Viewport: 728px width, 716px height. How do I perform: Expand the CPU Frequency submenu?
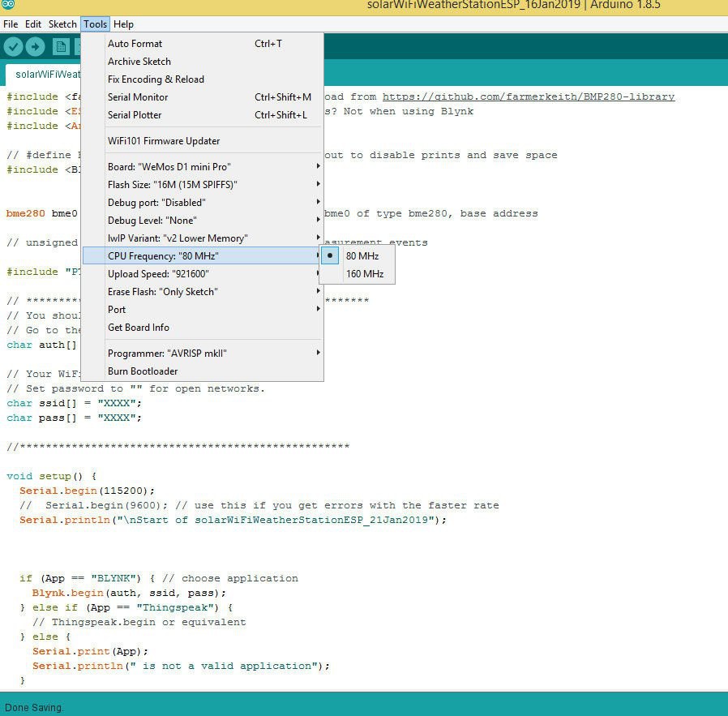click(x=202, y=256)
